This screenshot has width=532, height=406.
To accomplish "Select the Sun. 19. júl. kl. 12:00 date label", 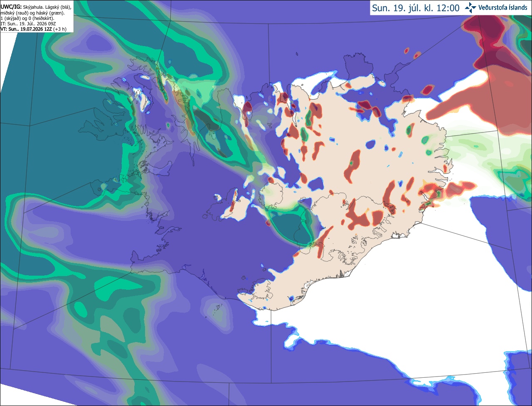I will (416, 8).
